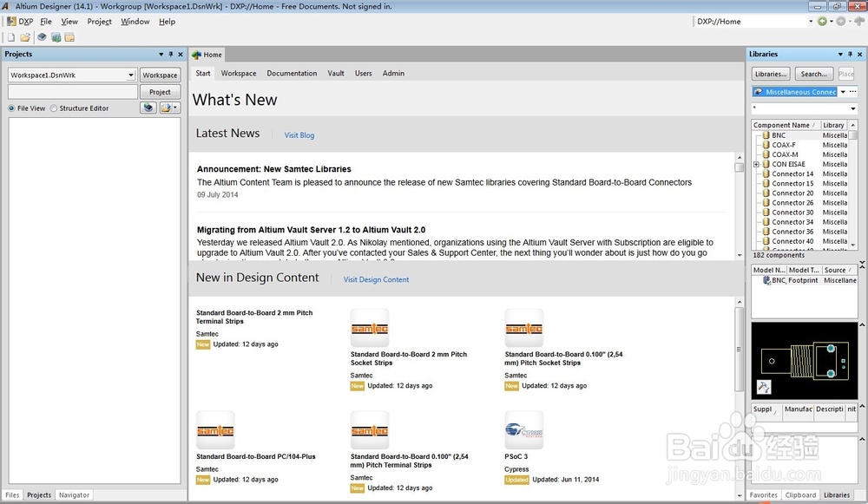Select COAX-F in component list
Viewport: 868px width, 504px height.
coord(784,145)
